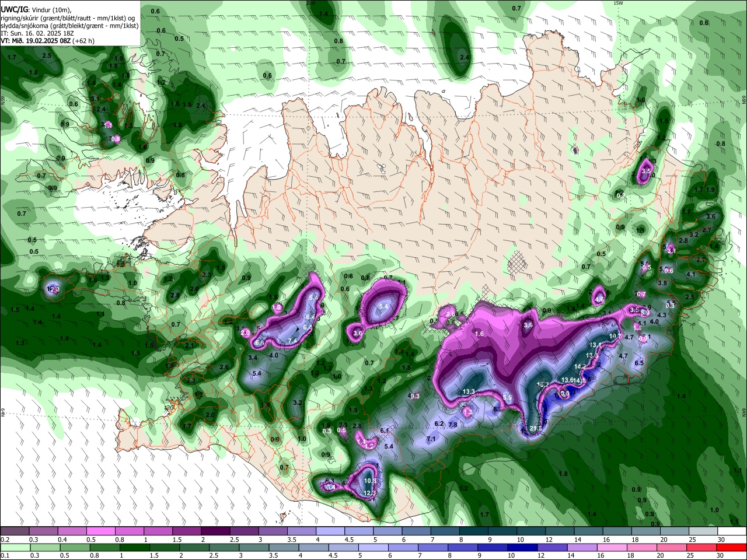Click the '3.2' rain value in the south

(298, 403)
